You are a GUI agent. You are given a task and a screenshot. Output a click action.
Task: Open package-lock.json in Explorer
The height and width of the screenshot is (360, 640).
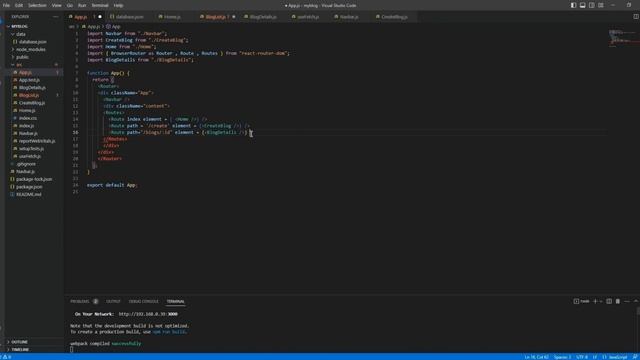coord(34,179)
